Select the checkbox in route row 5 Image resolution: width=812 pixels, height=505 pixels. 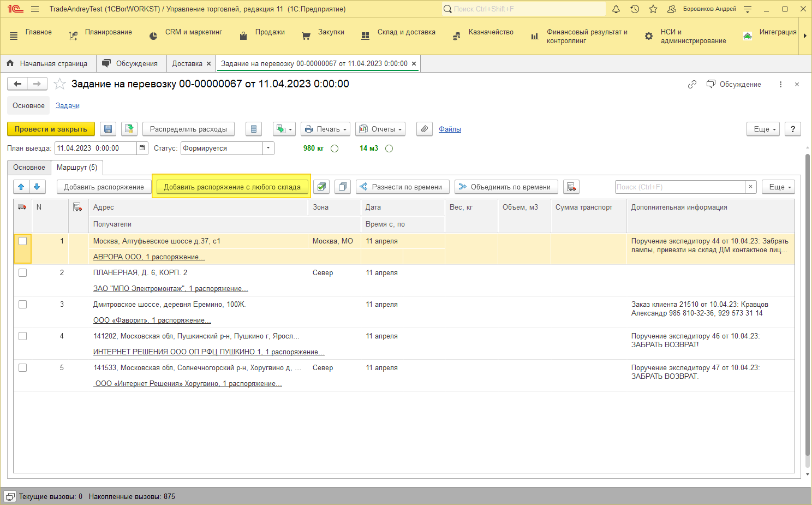click(22, 367)
